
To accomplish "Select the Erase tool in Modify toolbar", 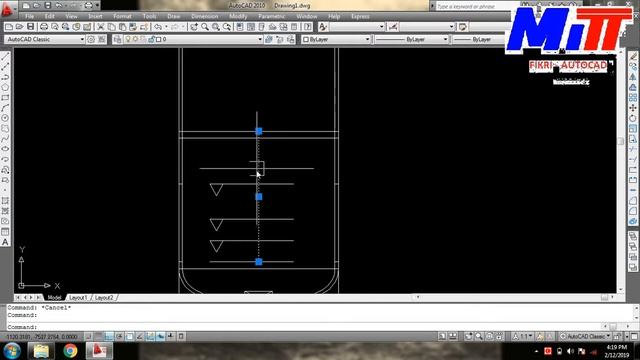I will 633,57.
